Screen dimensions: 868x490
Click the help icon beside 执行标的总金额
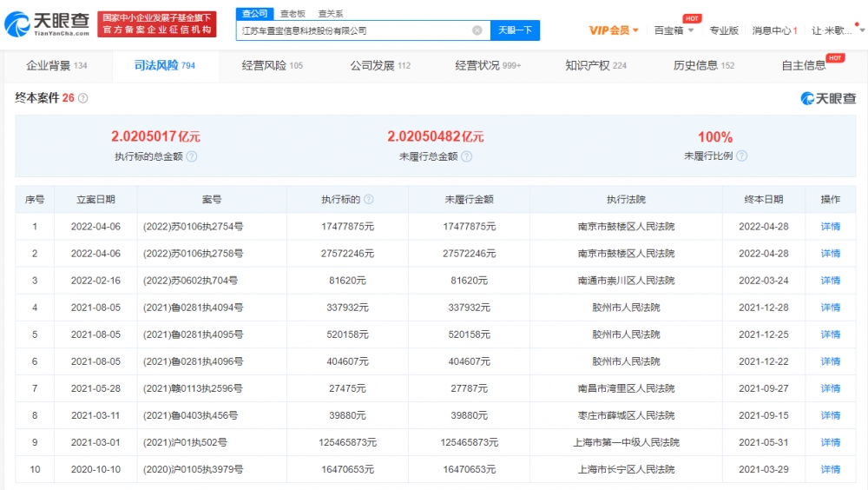point(192,156)
